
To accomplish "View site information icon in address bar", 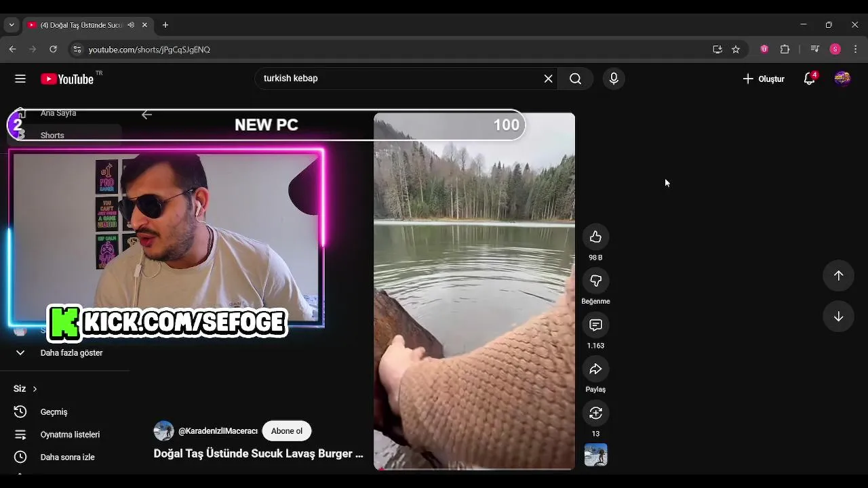I will 77,49.
